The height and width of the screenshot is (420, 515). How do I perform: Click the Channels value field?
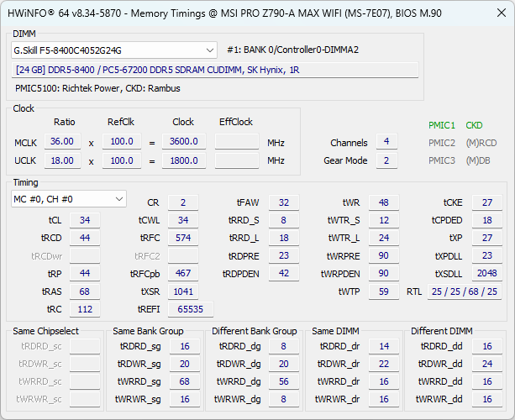(x=386, y=142)
